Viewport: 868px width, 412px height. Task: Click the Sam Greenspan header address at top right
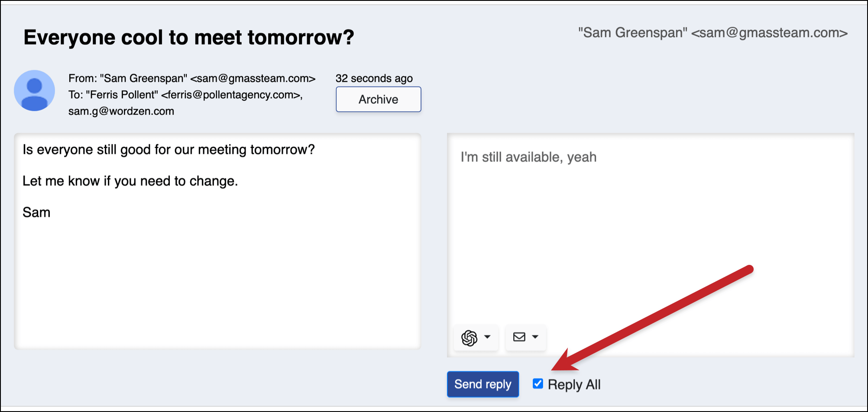(713, 33)
